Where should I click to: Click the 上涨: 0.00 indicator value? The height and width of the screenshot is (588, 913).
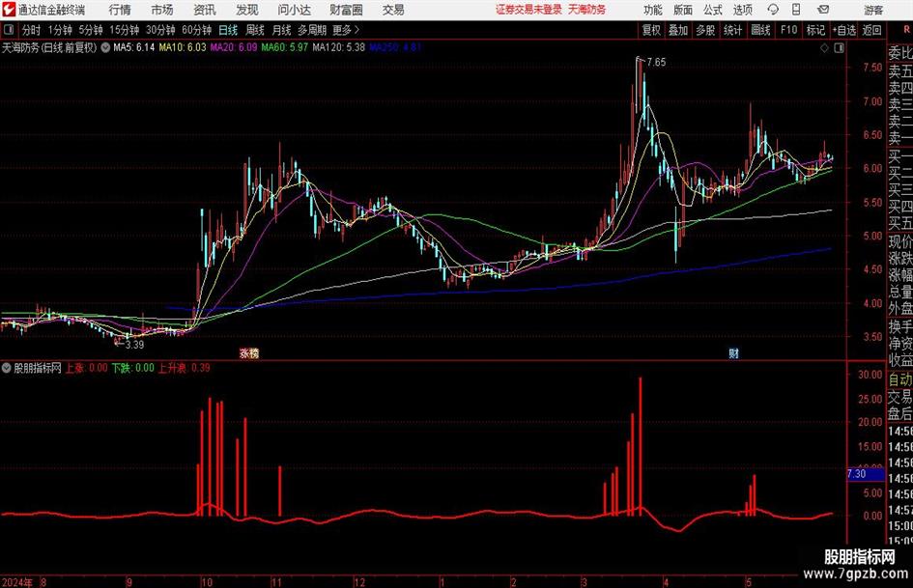coord(86,368)
